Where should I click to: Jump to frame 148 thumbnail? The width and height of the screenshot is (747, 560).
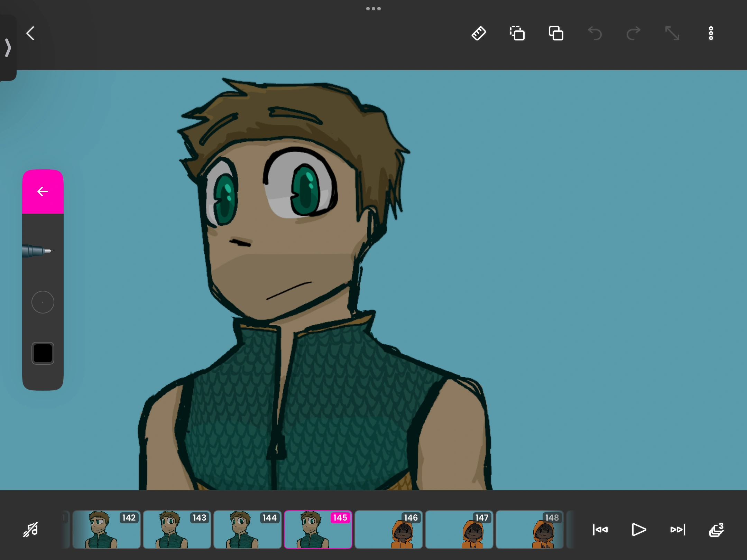[529, 530]
